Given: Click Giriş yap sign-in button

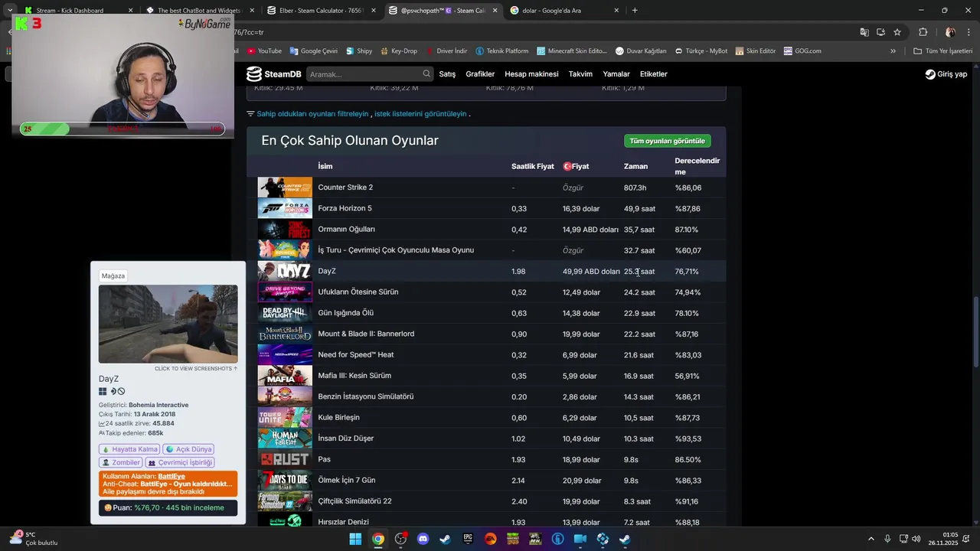Looking at the screenshot, I should [946, 74].
